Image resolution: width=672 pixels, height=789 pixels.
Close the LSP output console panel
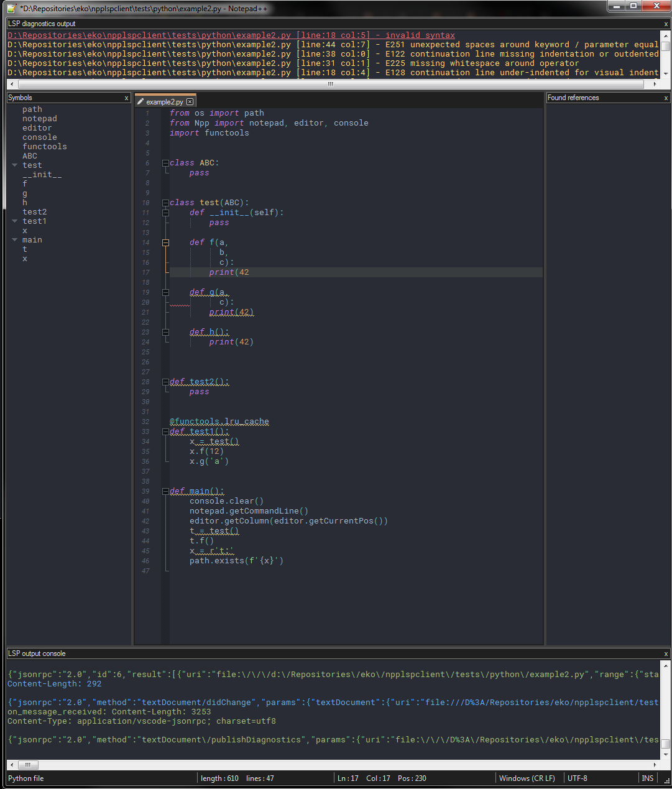pyautogui.click(x=666, y=654)
